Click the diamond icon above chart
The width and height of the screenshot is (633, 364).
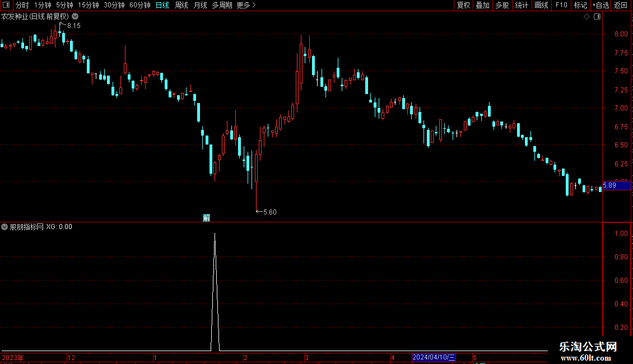pos(587,17)
